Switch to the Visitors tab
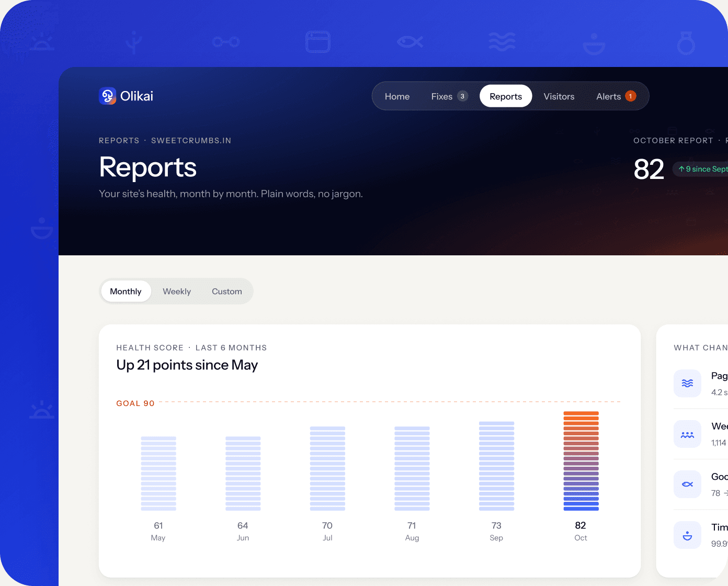The height and width of the screenshot is (586, 728). pos(559,96)
